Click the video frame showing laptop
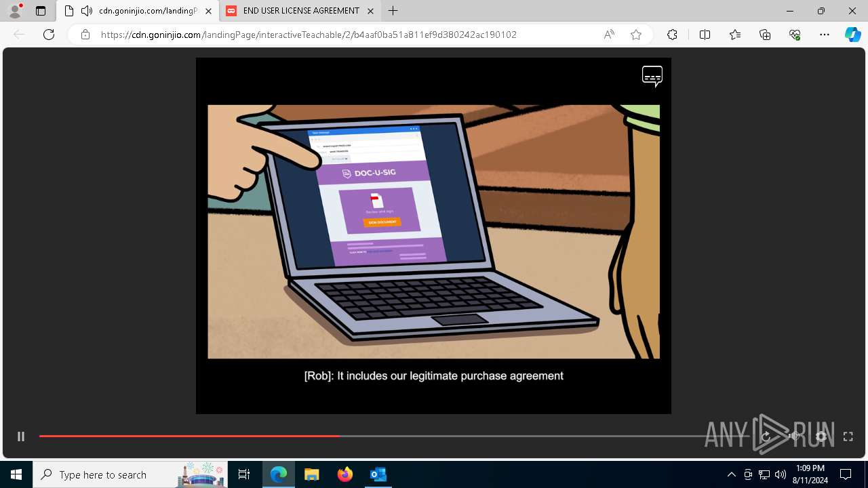The height and width of the screenshot is (488, 868). 433,231
